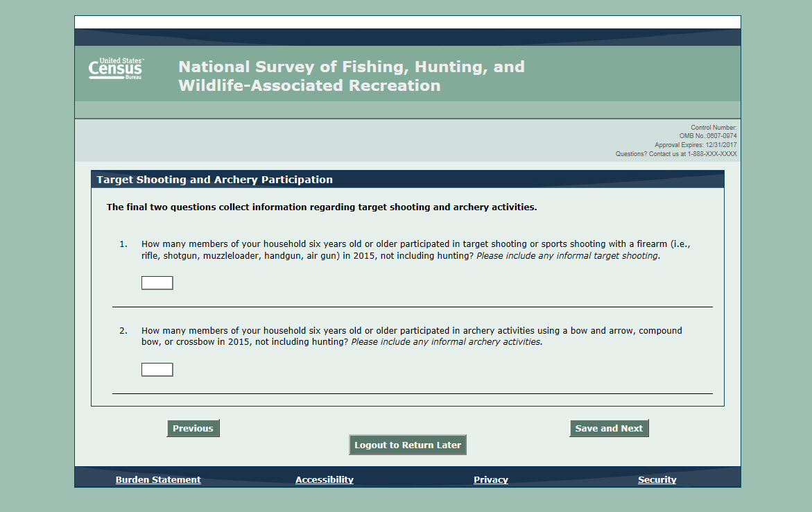Viewport: 812px width, 512px height.
Task: Click the Control Number label
Action: pos(713,128)
